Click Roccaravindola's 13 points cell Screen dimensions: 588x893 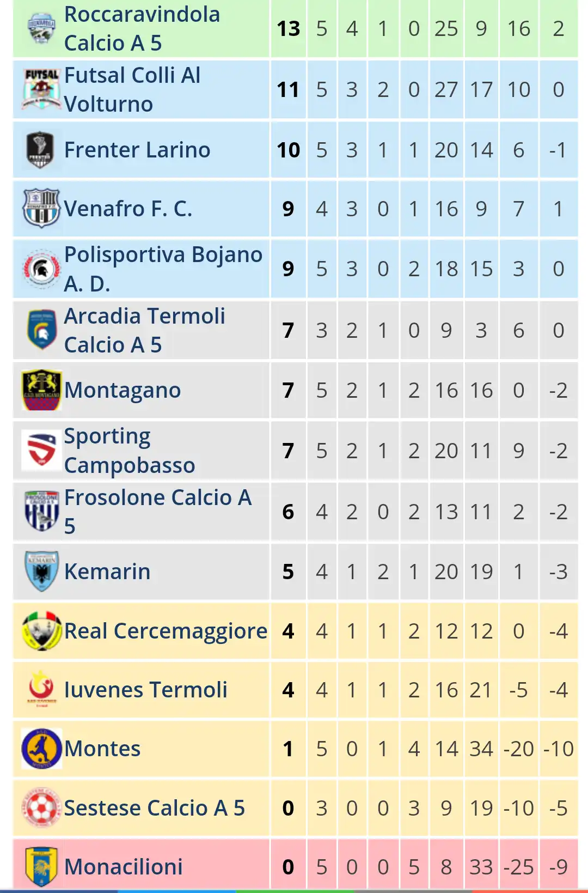point(289,28)
